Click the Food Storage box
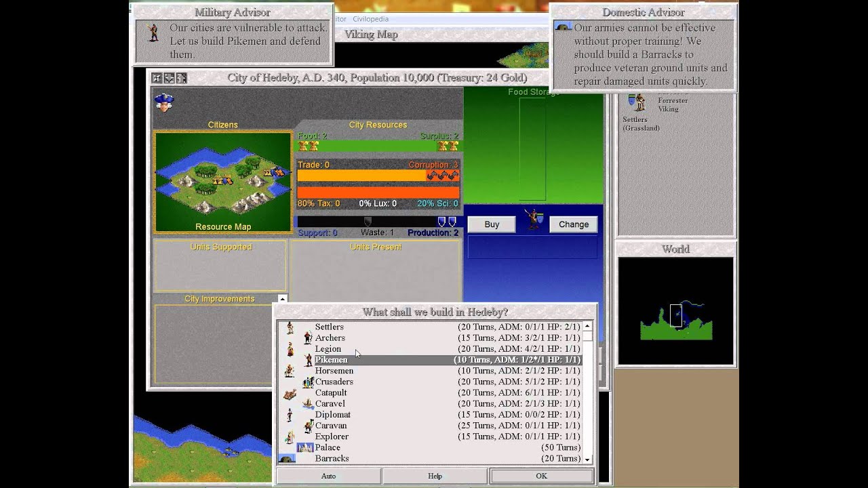The width and height of the screenshot is (868, 488). pyautogui.click(x=532, y=149)
